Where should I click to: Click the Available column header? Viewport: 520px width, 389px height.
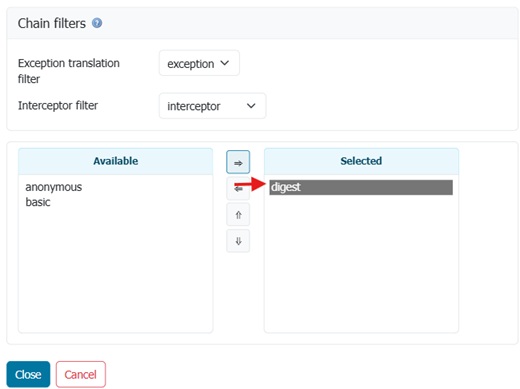[115, 161]
